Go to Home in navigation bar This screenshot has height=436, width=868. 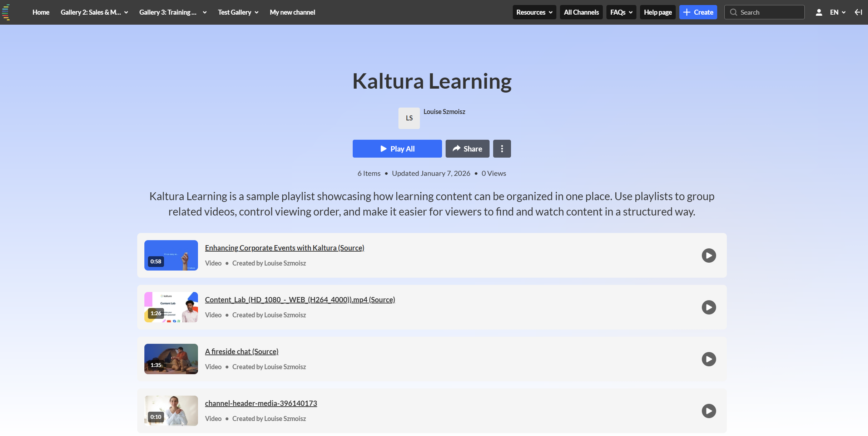click(41, 13)
